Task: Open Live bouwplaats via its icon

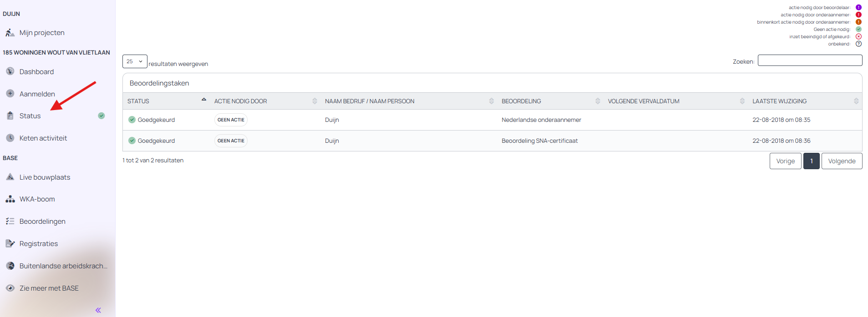Action: (10, 177)
